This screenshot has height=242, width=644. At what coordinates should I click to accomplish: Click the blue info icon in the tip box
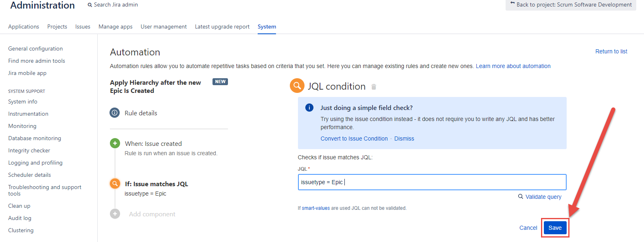[309, 108]
